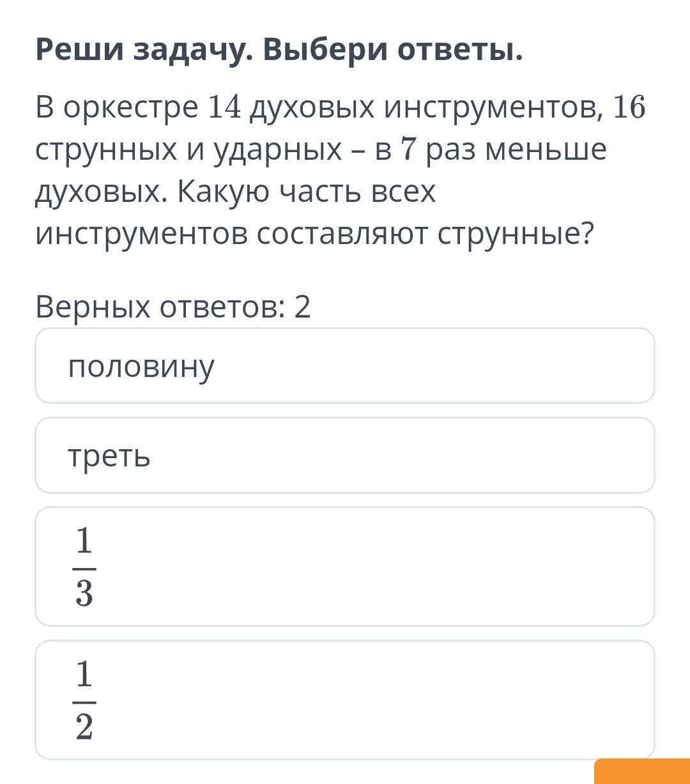The height and width of the screenshot is (784, 690).
Task: Pick the one-half fraction answer card
Action: tap(345, 700)
